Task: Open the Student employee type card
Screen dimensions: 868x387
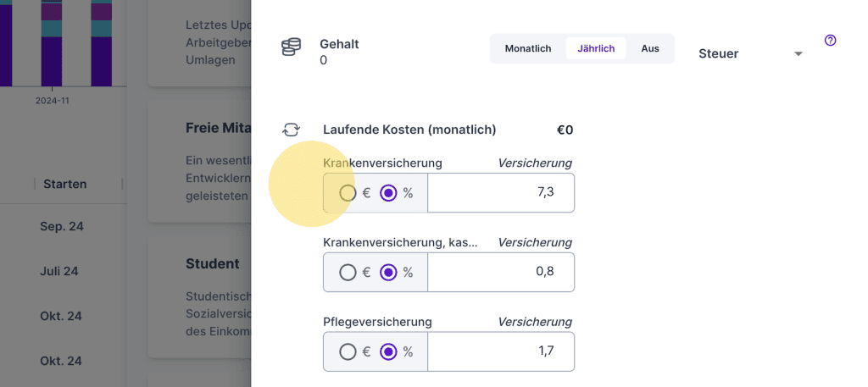Action: pos(212,264)
